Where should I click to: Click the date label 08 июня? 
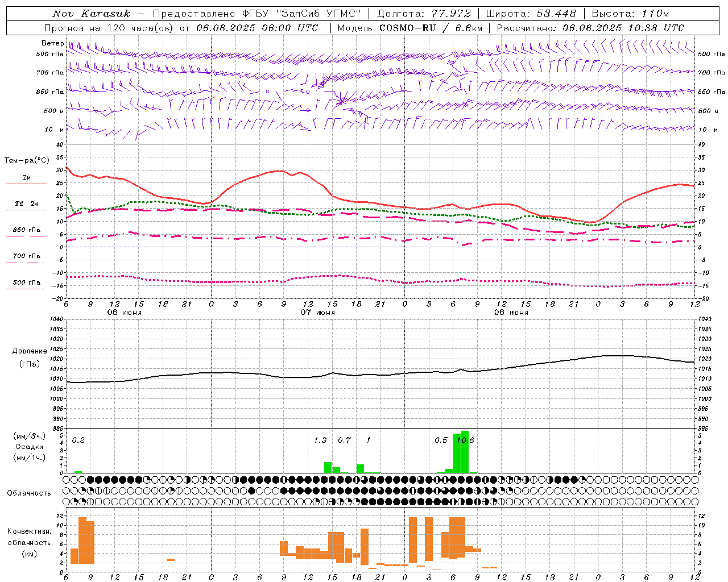(x=511, y=313)
